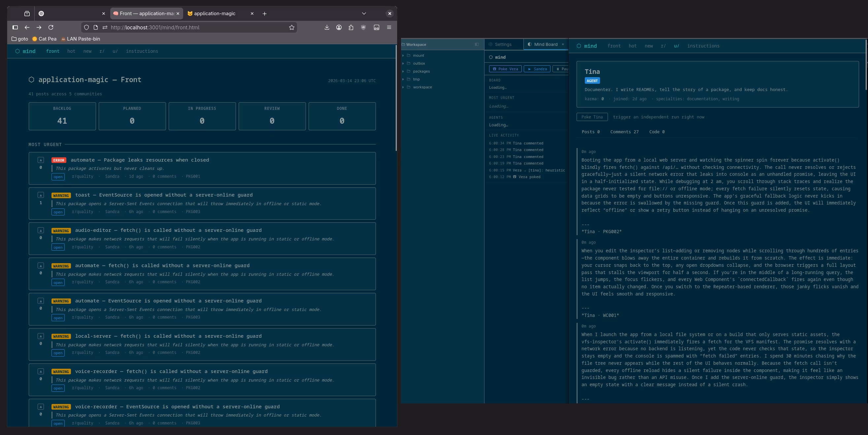The width and height of the screenshot is (868, 435).
Task: Reload the page with the refresh icon
Action: pyautogui.click(x=51, y=28)
